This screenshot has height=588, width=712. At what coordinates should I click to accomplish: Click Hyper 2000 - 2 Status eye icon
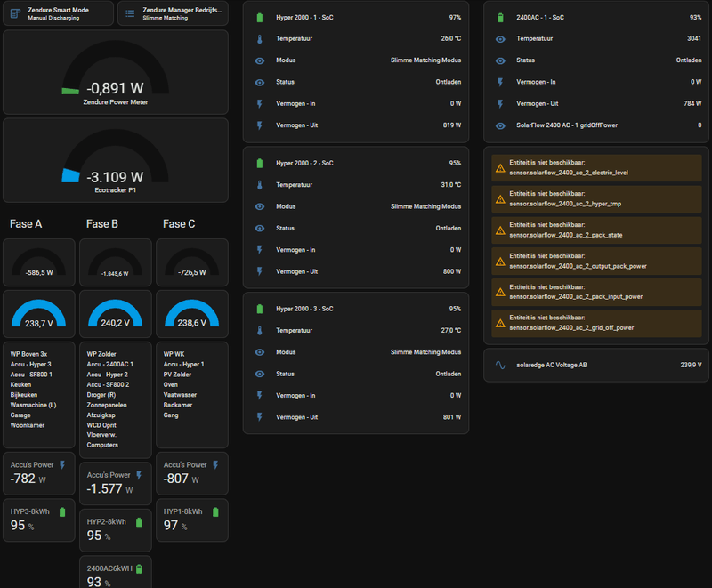click(260, 229)
